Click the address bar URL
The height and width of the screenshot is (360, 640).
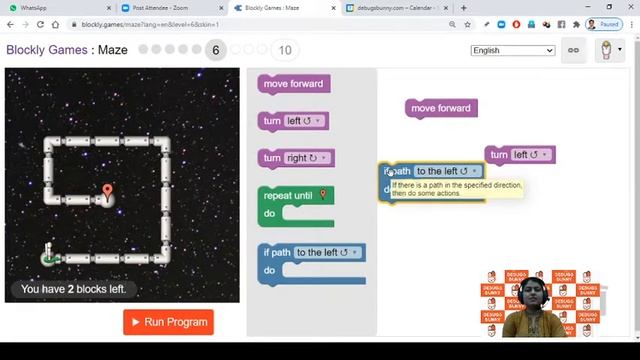pos(150,24)
